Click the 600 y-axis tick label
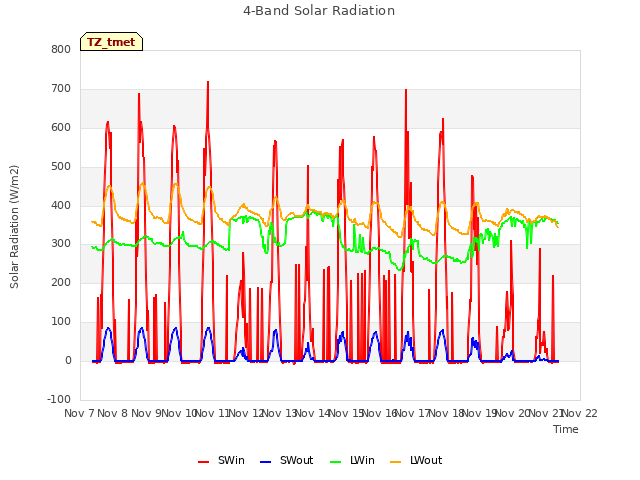This screenshot has height=480, width=640. point(61,128)
